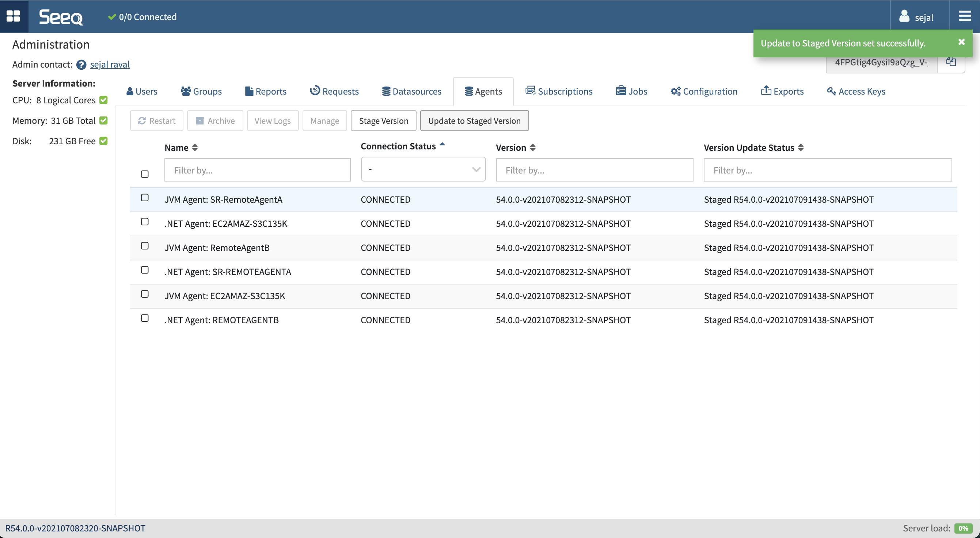
Task: Dismiss the success notification with X
Action: pyautogui.click(x=961, y=42)
